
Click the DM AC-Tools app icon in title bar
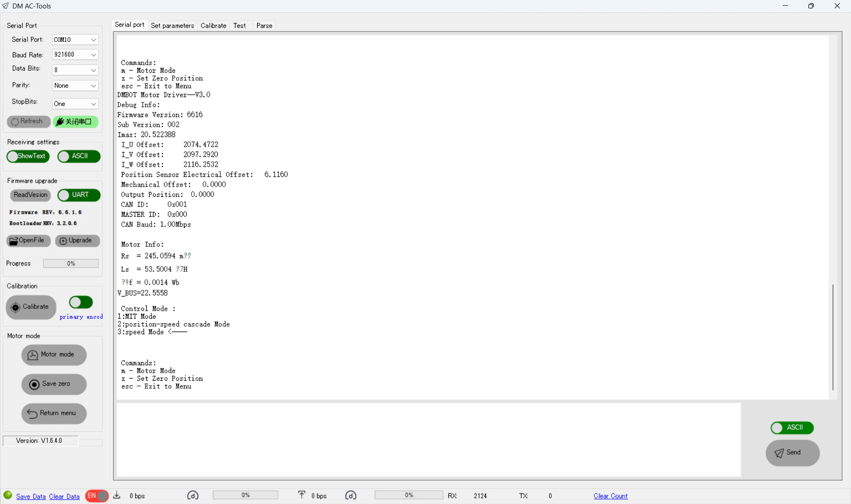tap(5, 6)
